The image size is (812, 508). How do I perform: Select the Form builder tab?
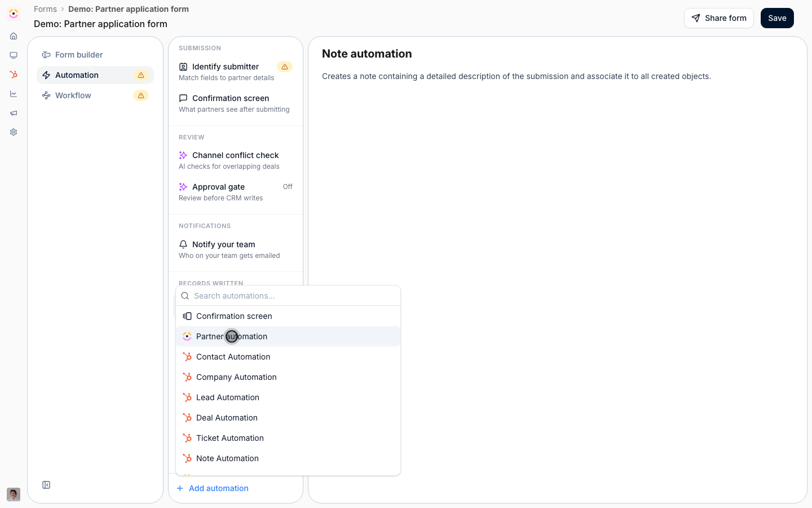tap(95, 55)
